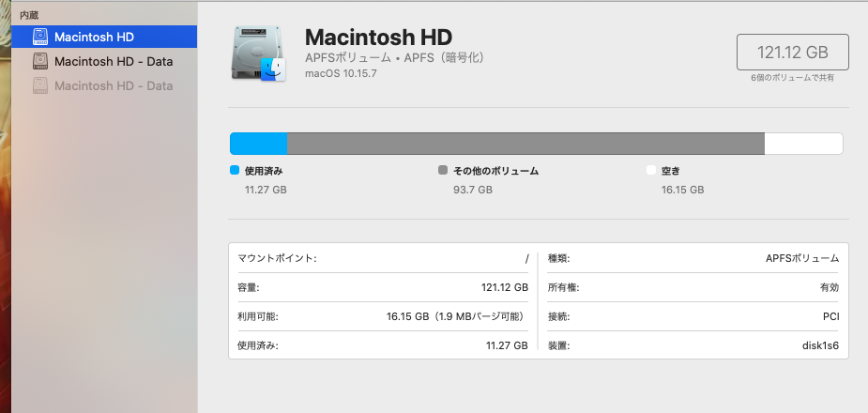Viewport: 868px width, 413px height.
Task: Click the large Macintosh HD drive icon
Action: point(258,54)
